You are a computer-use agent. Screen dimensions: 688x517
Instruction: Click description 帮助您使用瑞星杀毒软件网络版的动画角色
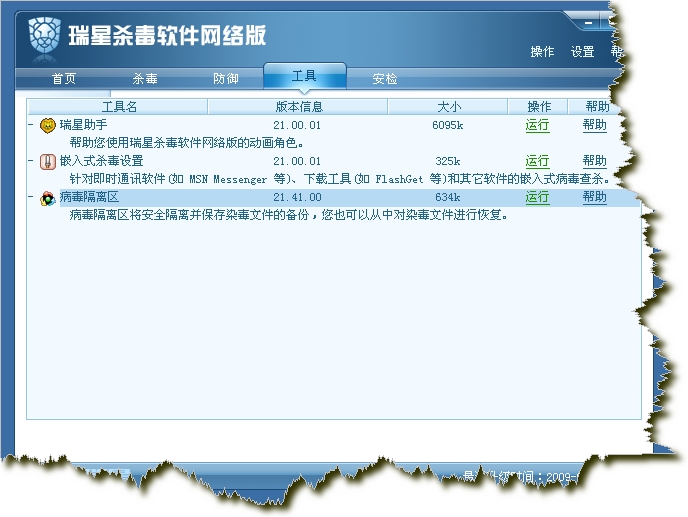point(186,143)
